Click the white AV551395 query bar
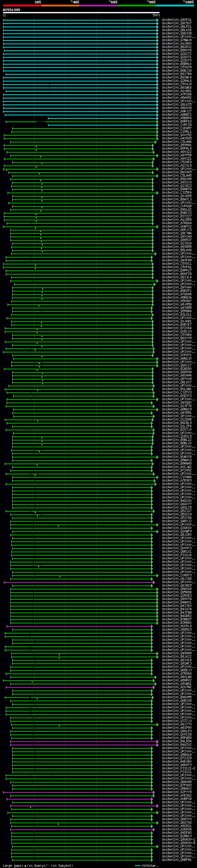Screen dimensions: 197x868 pos(81,13)
